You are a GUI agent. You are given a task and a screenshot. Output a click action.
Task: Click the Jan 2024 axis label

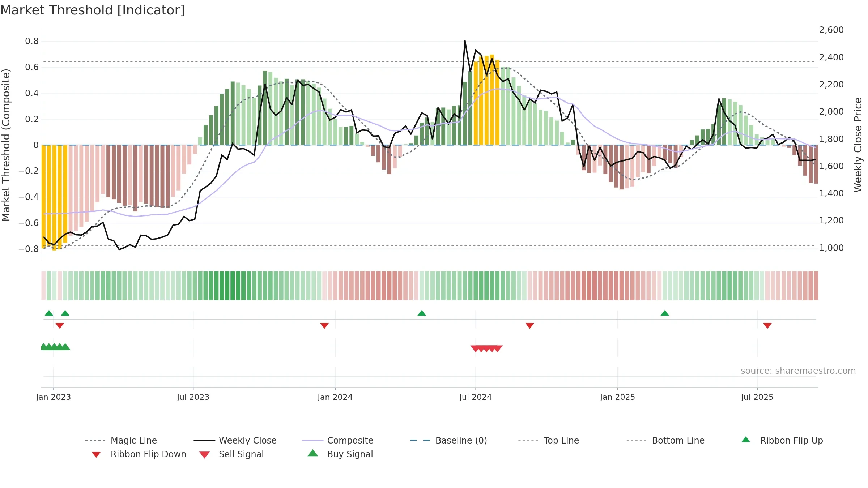(x=335, y=397)
